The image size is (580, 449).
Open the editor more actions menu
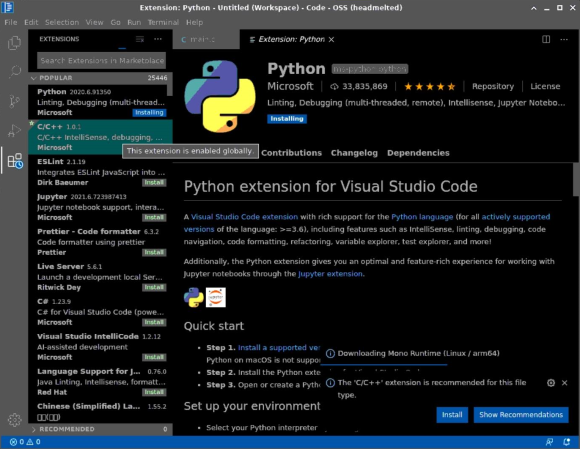pyautogui.click(x=564, y=39)
